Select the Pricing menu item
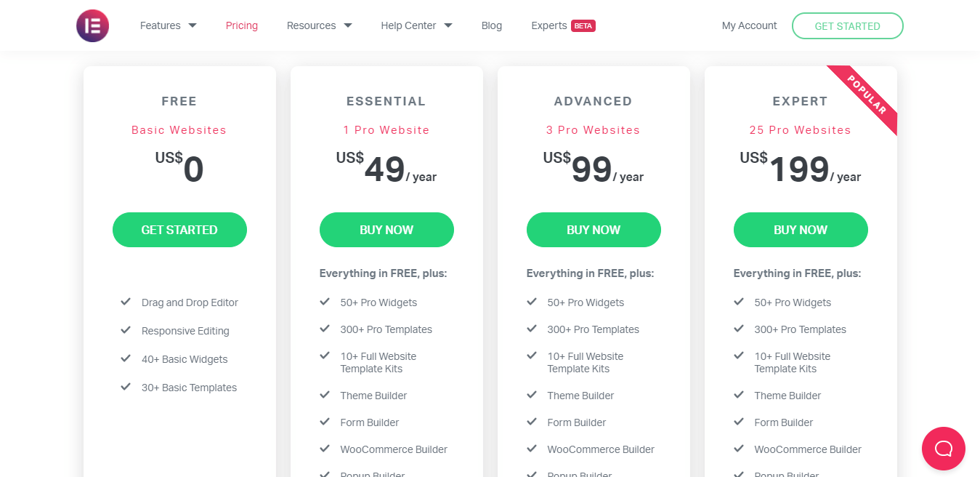 tap(241, 25)
